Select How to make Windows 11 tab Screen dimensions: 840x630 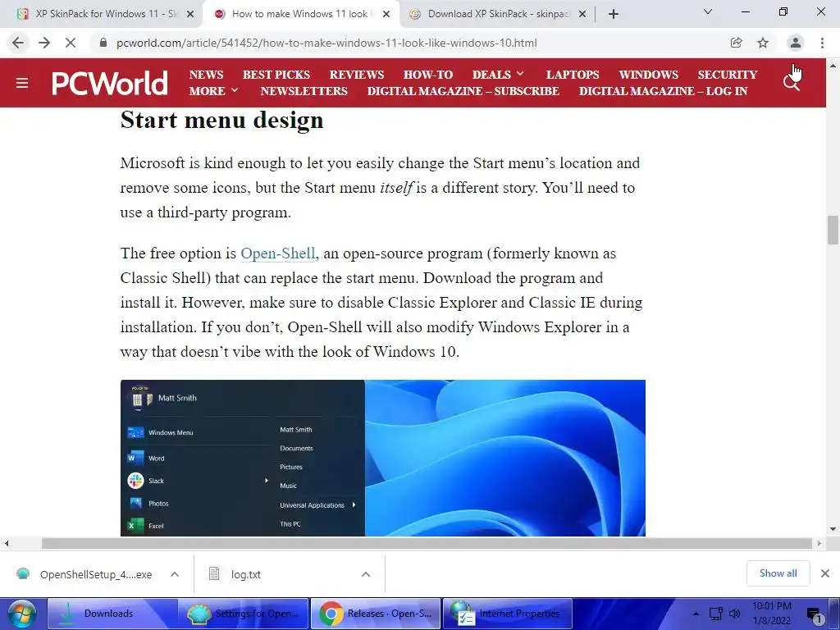click(x=300, y=14)
